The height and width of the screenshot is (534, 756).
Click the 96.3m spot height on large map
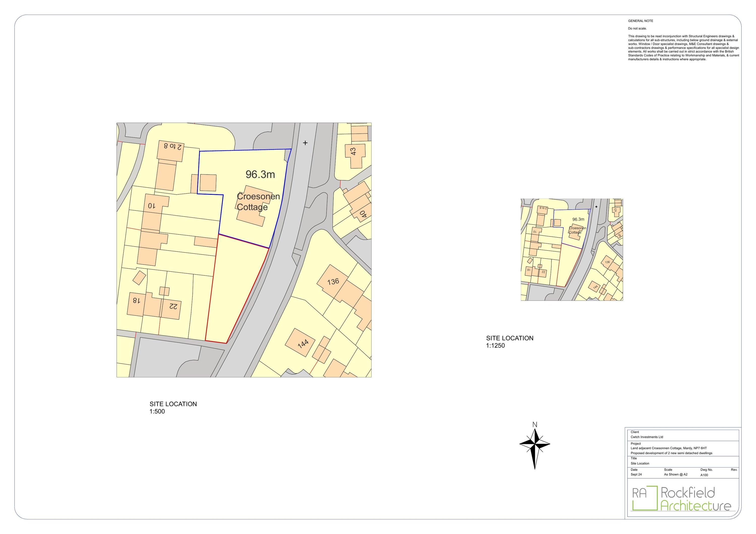260,174
